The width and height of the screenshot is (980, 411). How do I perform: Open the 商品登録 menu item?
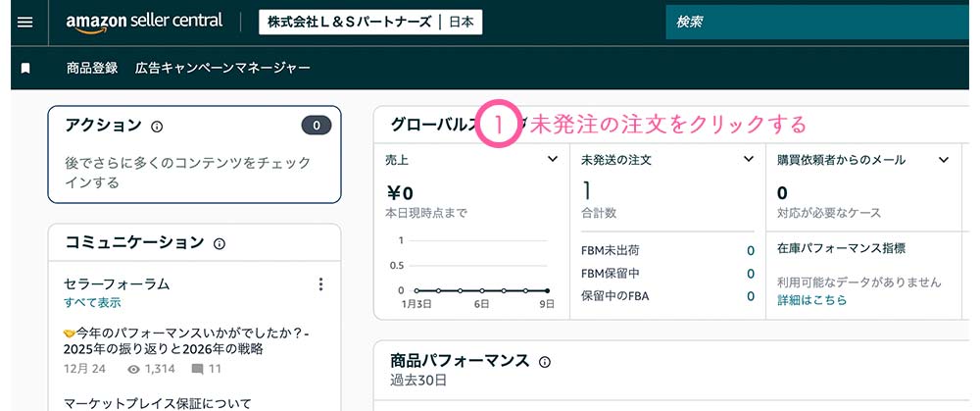(92, 68)
